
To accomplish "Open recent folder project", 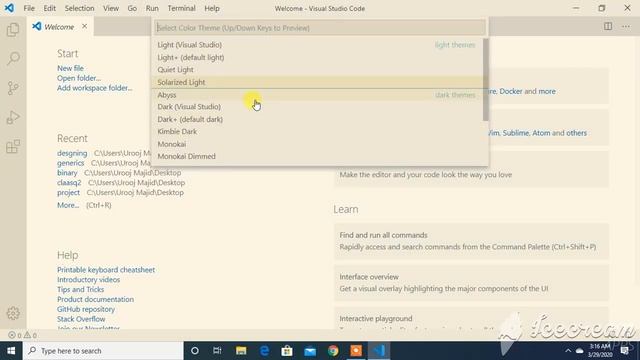I will point(68,192).
